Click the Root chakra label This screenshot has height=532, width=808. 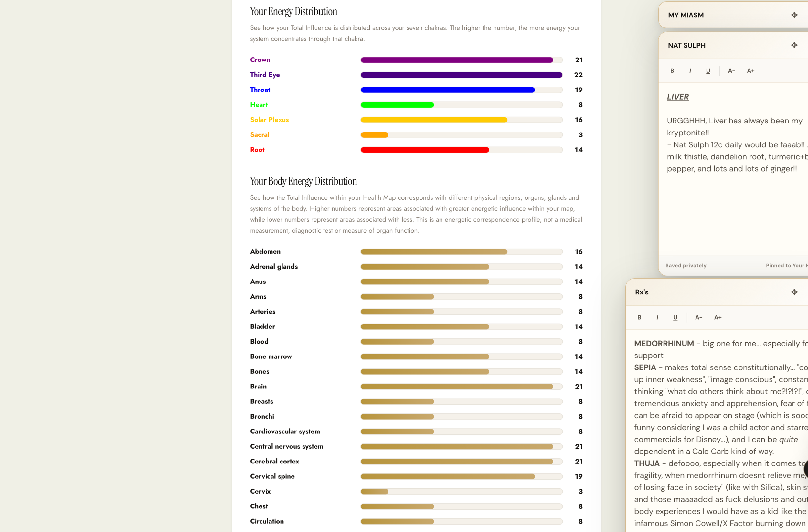pos(257,149)
